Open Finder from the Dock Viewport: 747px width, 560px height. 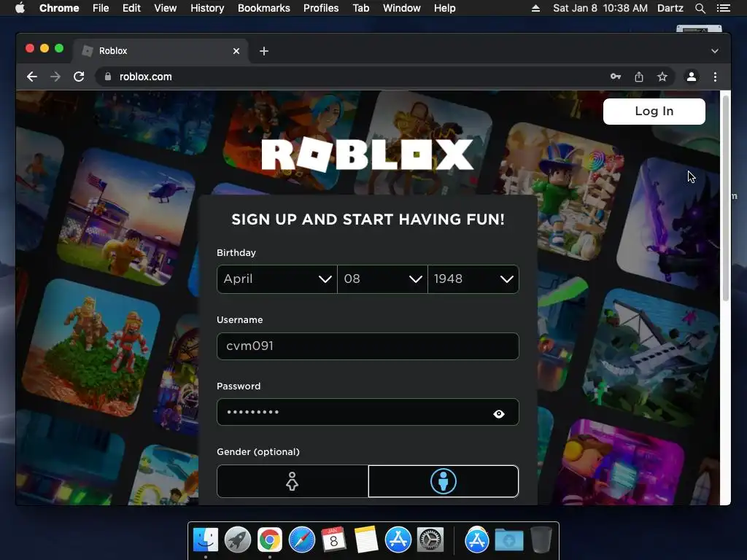click(x=206, y=540)
